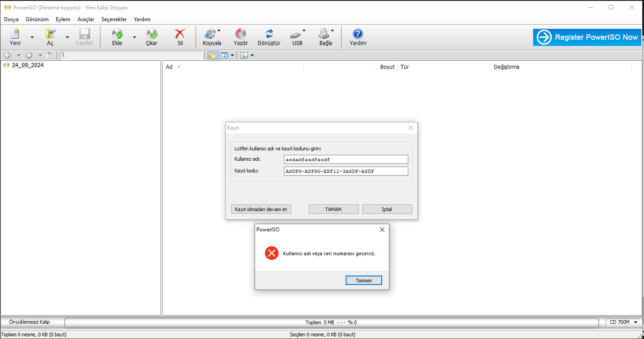This screenshot has width=644, height=339.
Task: Close the PowerISO error message box
Action: 382,230
